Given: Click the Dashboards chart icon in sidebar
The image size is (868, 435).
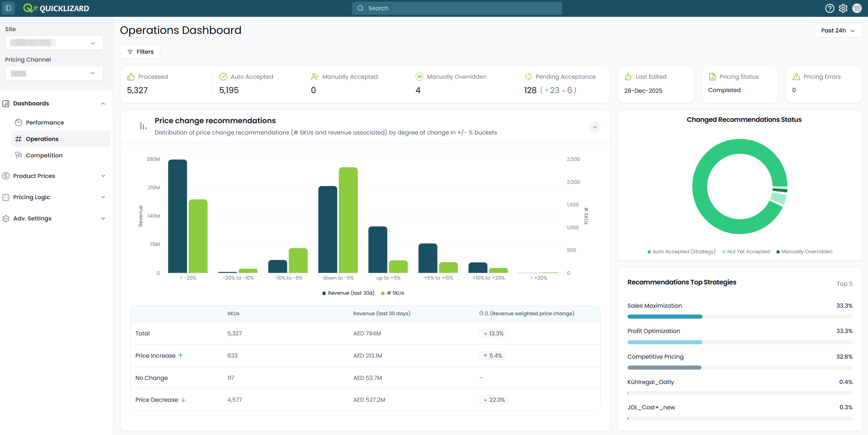Looking at the screenshot, I should [x=6, y=103].
